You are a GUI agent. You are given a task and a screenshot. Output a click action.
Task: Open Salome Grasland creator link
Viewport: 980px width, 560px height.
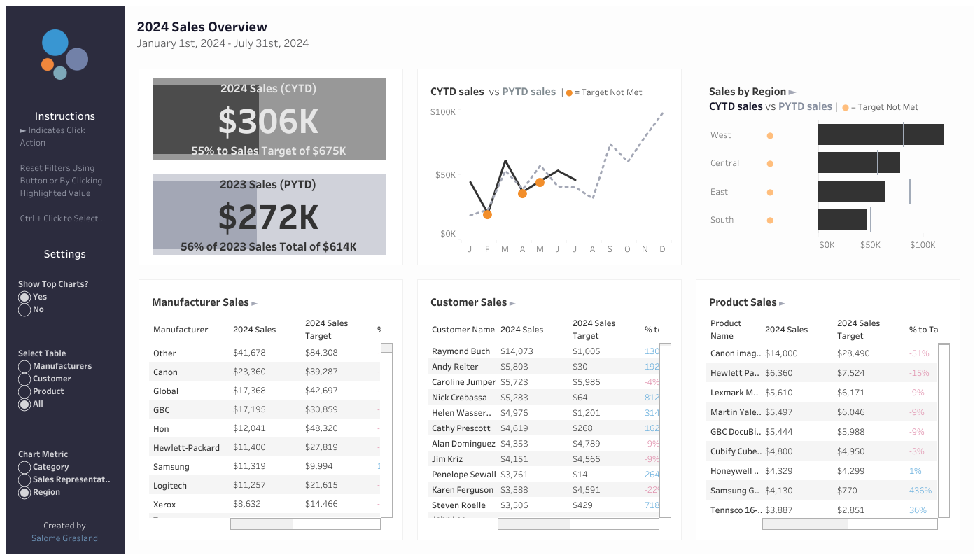[x=64, y=538]
